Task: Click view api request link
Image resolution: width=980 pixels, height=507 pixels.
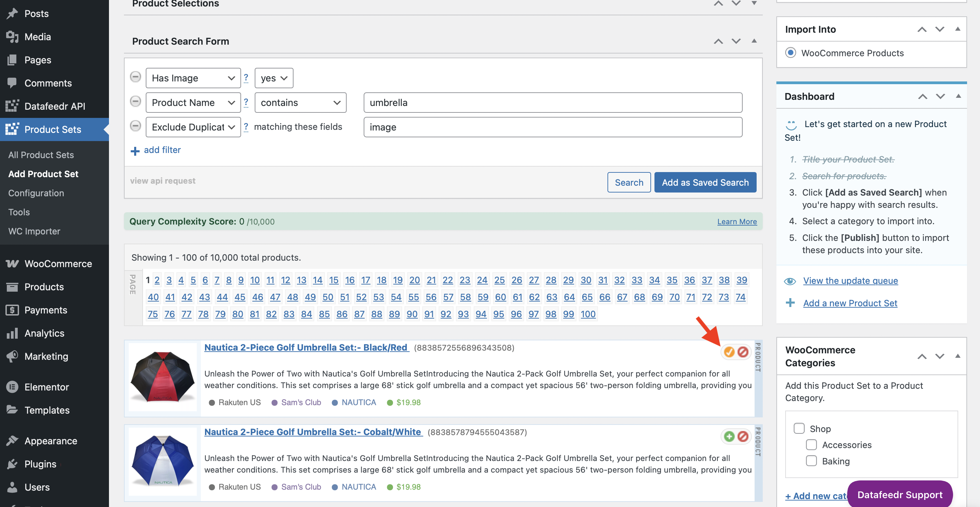Action: [x=162, y=181]
